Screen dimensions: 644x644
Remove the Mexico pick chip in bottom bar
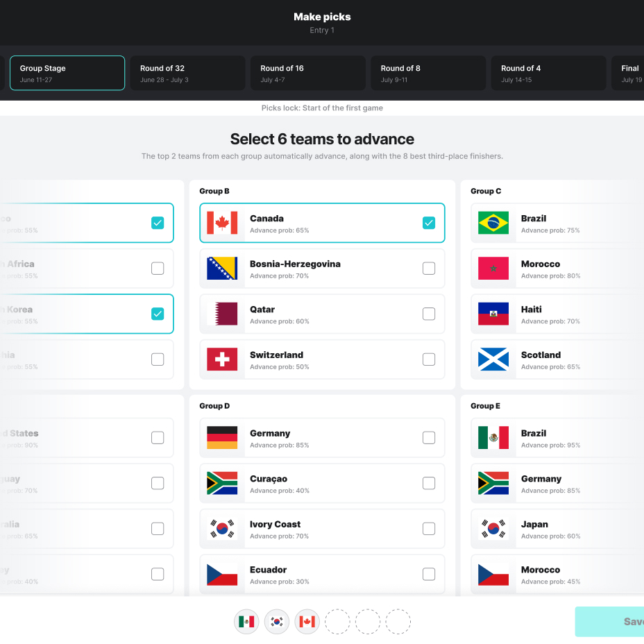pos(246,622)
